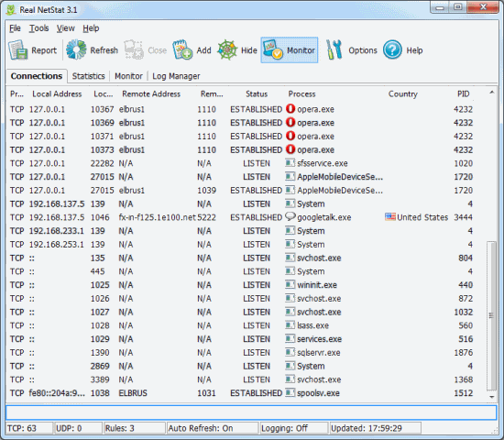Toggle the Monitor toolbar button
This screenshot has height=440, width=504.
click(x=290, y=49)
